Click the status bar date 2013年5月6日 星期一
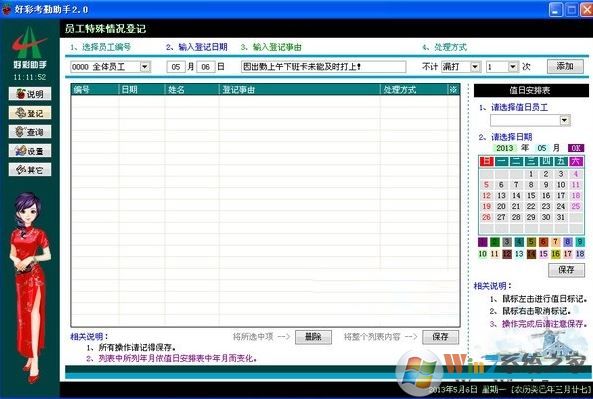 tap(468, 390)
